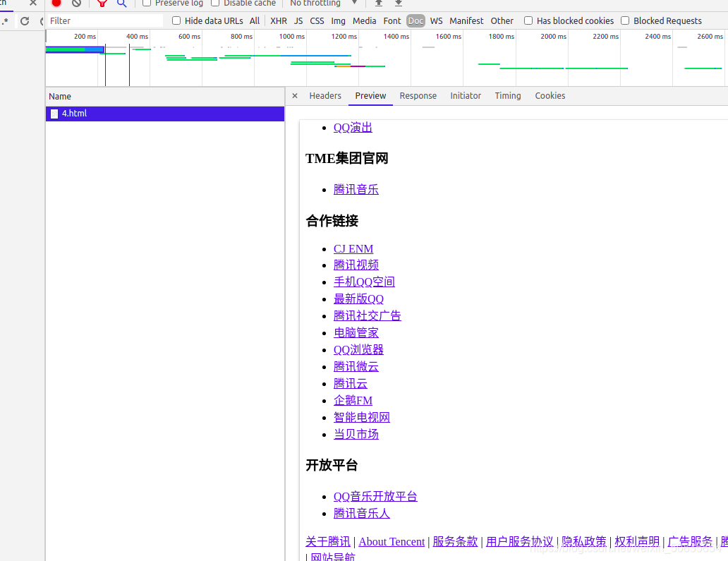Filter requests by All types
Viewport: 728px width, 561px height.
pyautogui.click(x=255, y=21)
